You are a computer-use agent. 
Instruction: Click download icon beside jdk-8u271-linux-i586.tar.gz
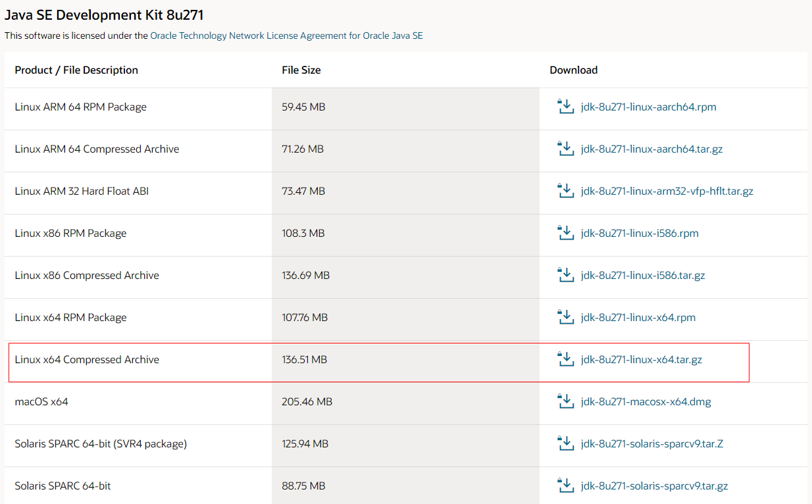[x=566, y=275]
